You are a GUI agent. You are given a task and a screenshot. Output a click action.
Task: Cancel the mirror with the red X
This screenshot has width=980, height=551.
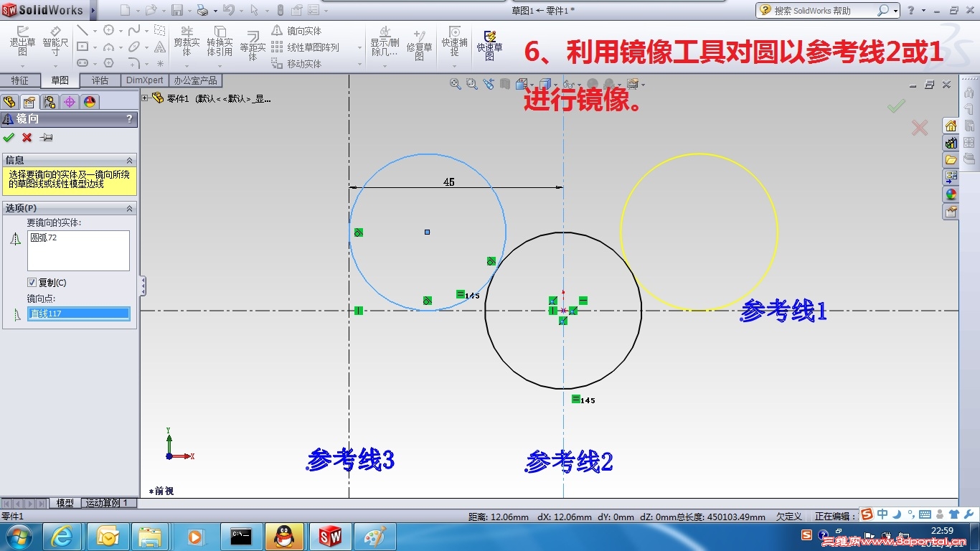(27, 137)
